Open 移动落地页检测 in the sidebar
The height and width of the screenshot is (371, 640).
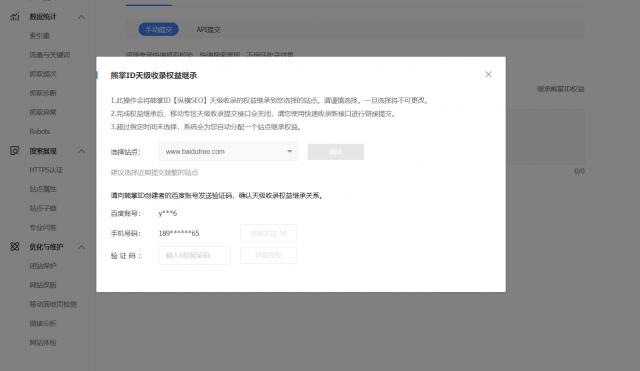point(53,304)
